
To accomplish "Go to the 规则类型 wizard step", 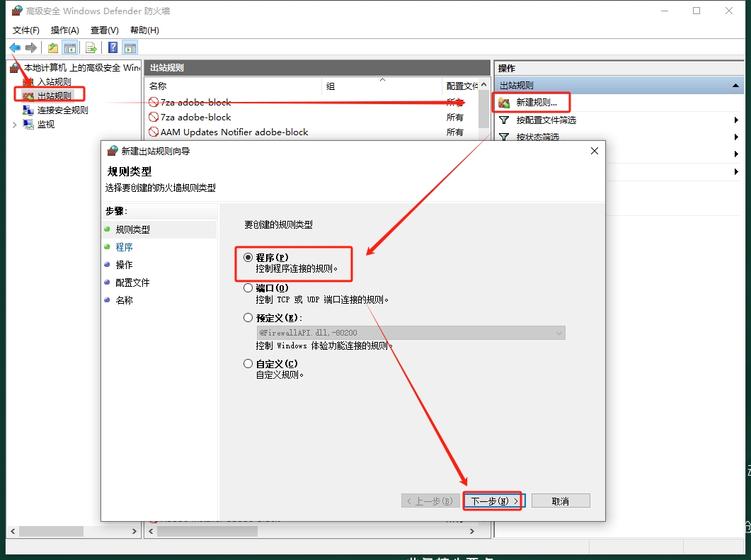I will [132, 229].
